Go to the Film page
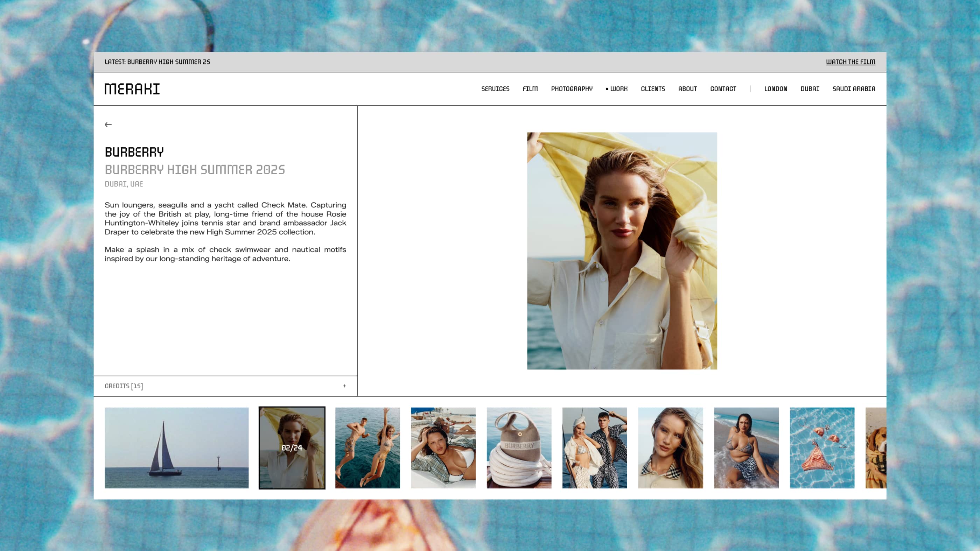980x551 pixels. click(530, 89)
